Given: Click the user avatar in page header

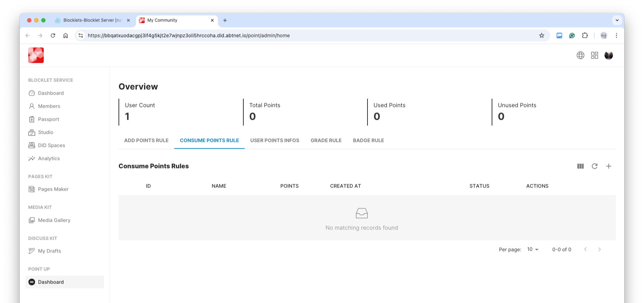Looking at the screenshot, I should tap(608, 55).
